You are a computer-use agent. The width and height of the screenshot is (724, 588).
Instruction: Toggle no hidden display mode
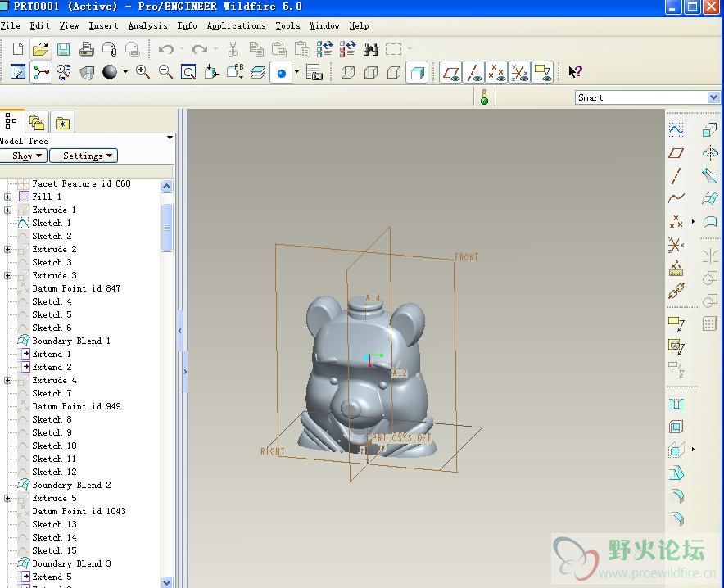pos(394,72)
